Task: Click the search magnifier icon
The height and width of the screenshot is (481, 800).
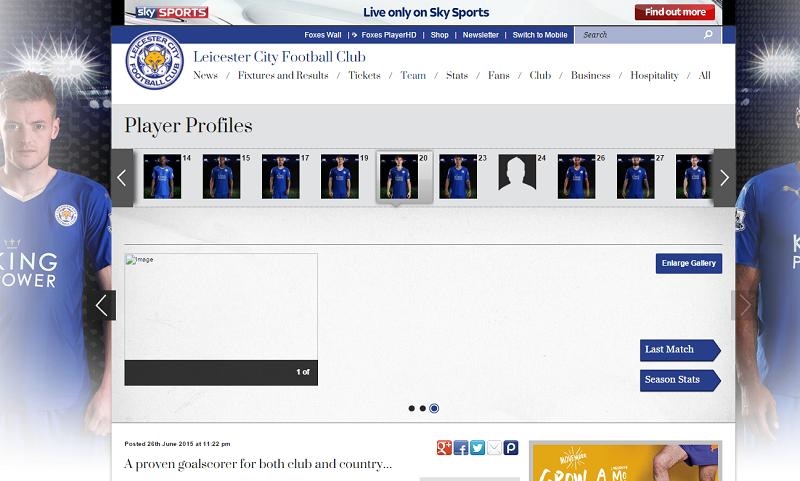Action: (709, 35)
